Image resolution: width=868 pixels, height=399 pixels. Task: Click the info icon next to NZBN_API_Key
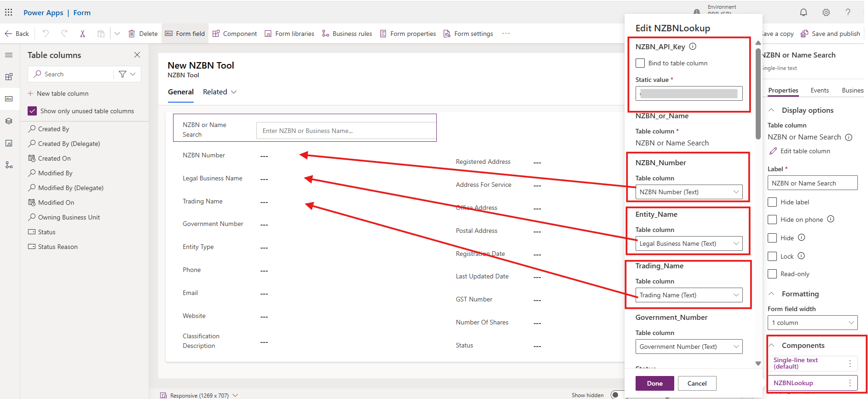(x=693, y=46)
